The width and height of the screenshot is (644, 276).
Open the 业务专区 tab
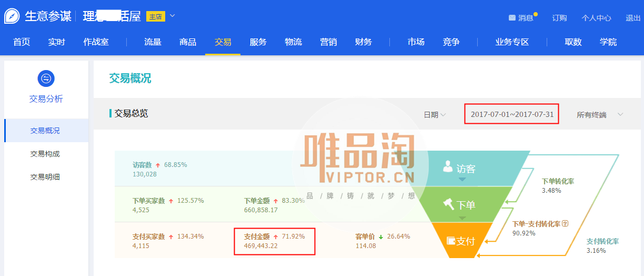point(512,42)
